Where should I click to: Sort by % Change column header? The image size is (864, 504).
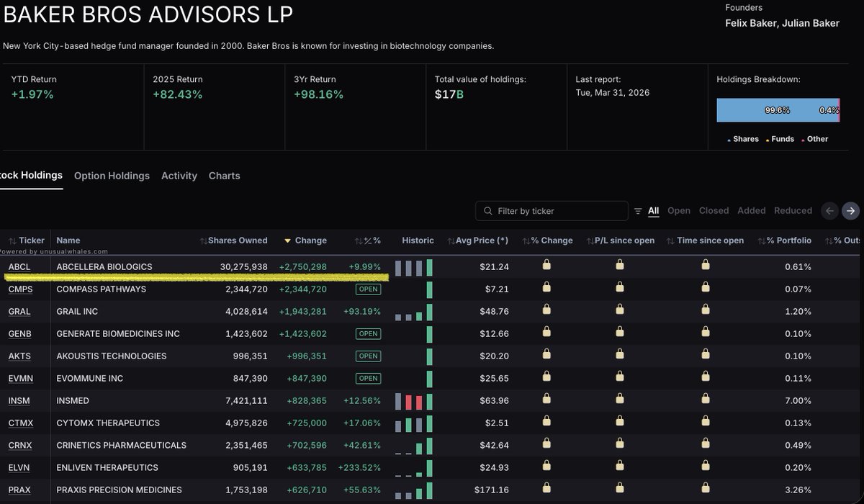pyautogui.click(x=548, y=240)
